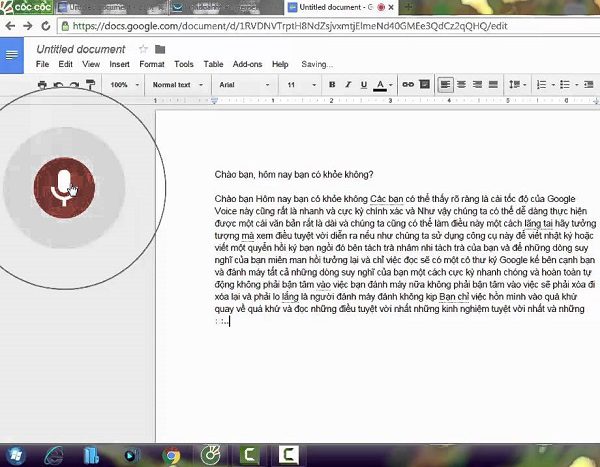Open the Google Docs home icon

[12, 53]
